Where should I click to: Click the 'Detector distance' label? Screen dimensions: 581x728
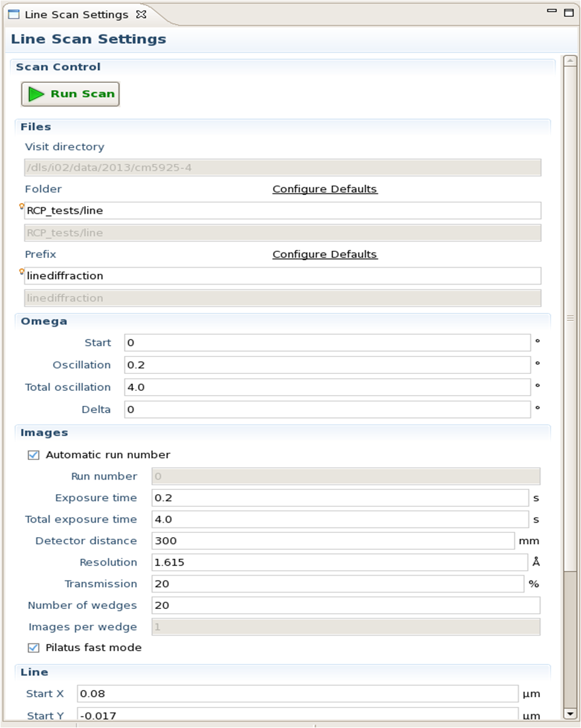click(86, 541)
